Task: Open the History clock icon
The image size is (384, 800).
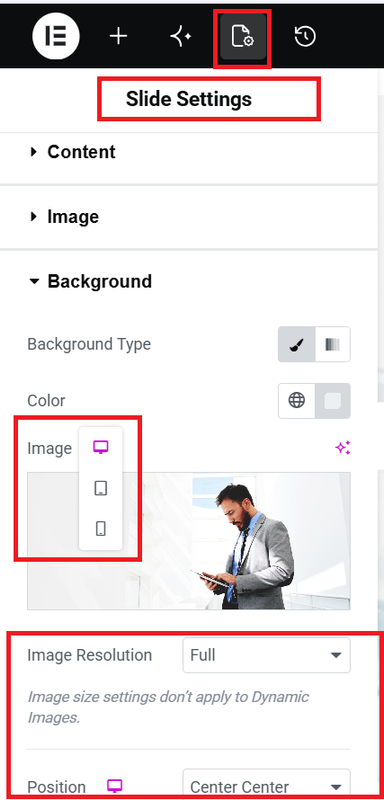Action: click(x=305, y=37)
